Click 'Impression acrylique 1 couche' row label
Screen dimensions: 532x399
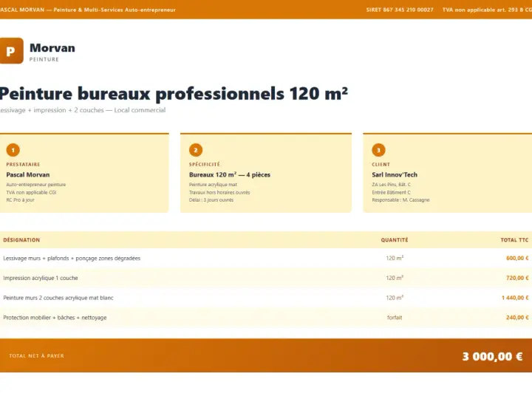pos(41,278)
